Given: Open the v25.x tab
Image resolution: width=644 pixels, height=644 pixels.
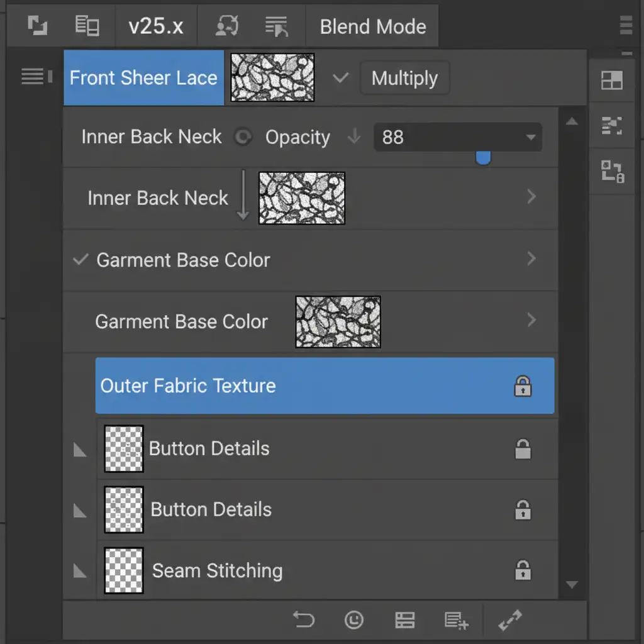Looking at the screenshot, I should (155, 26).
